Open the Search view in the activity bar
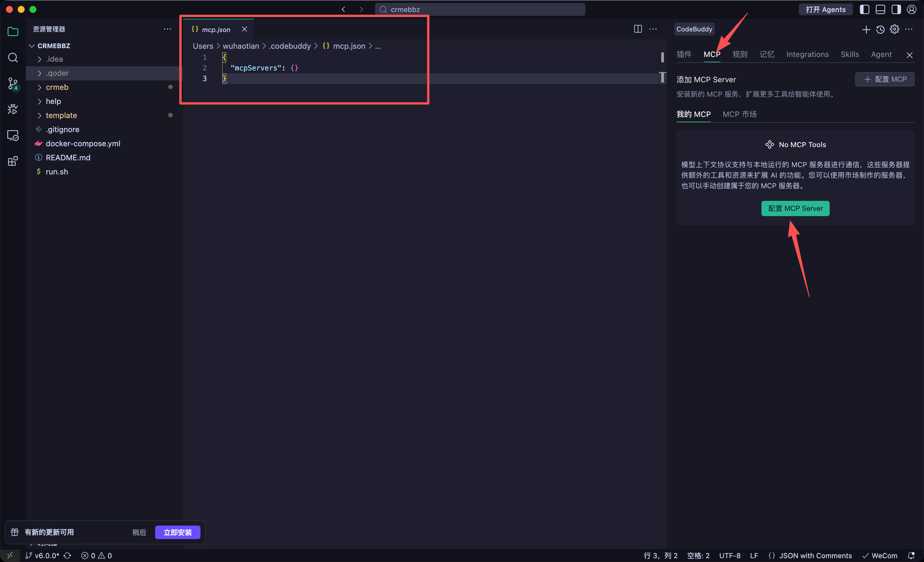Screen dimensions: 924x562 [13, 58]
